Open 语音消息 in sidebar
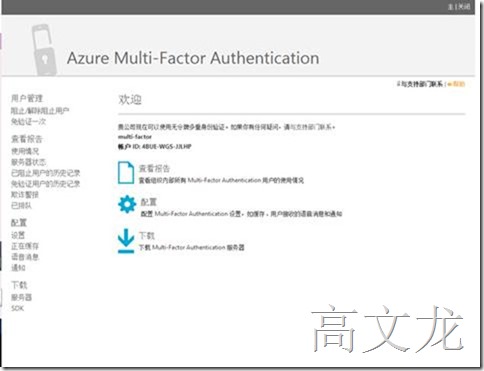Screen dimensions: 484x371 25,257
